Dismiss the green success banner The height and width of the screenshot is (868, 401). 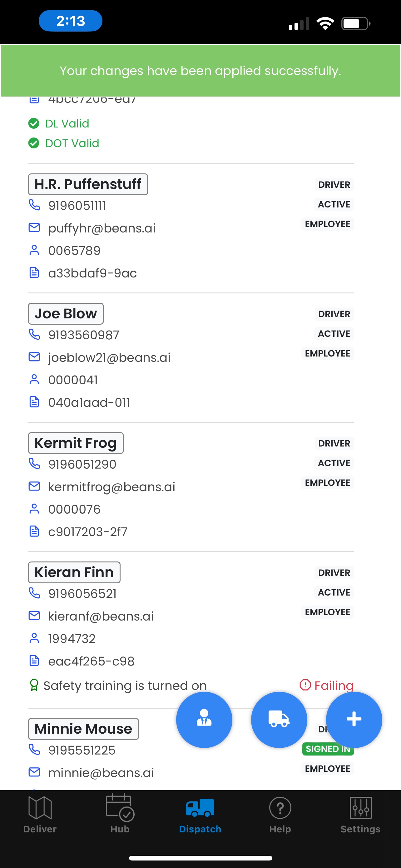(200, 71)
